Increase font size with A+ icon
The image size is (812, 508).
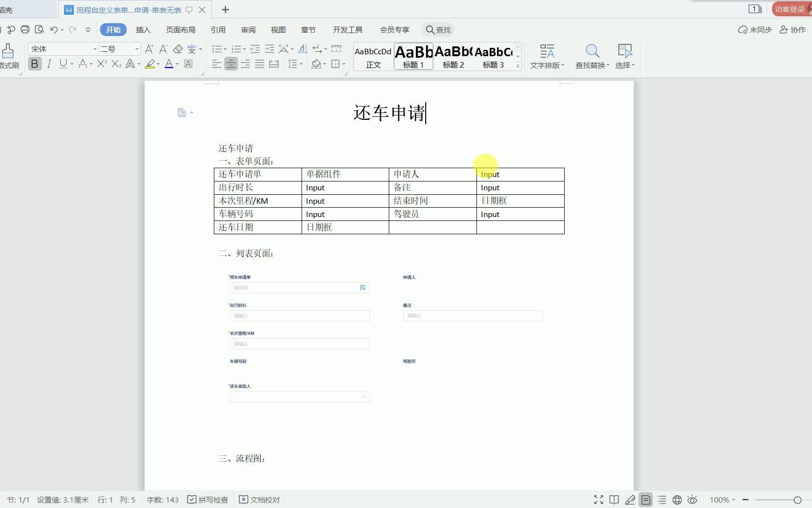(149, 49)
